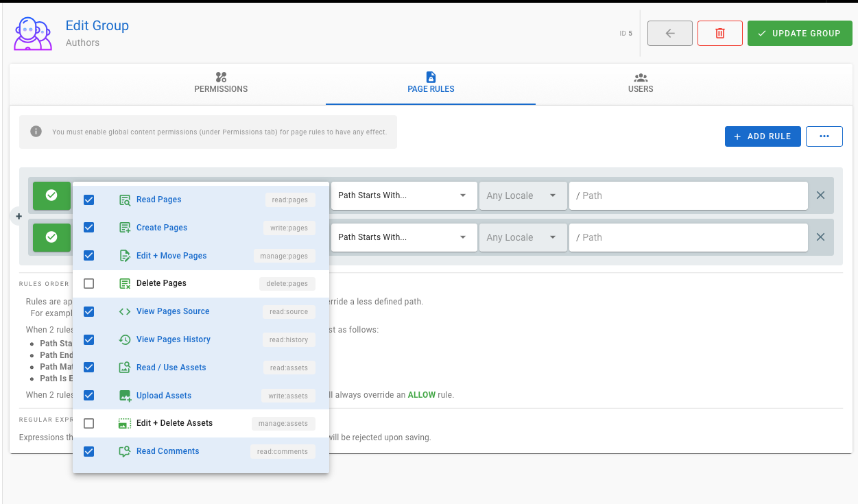Click the View Pages Source code icon
The image size is (858, 504).
125,311
